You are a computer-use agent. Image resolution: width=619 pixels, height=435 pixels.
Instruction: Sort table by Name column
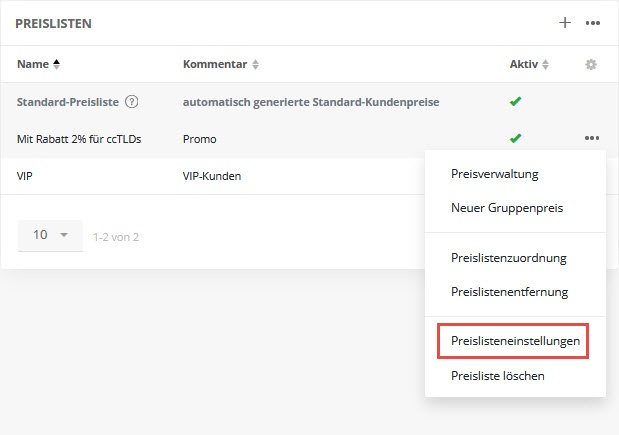coord(38,64)
